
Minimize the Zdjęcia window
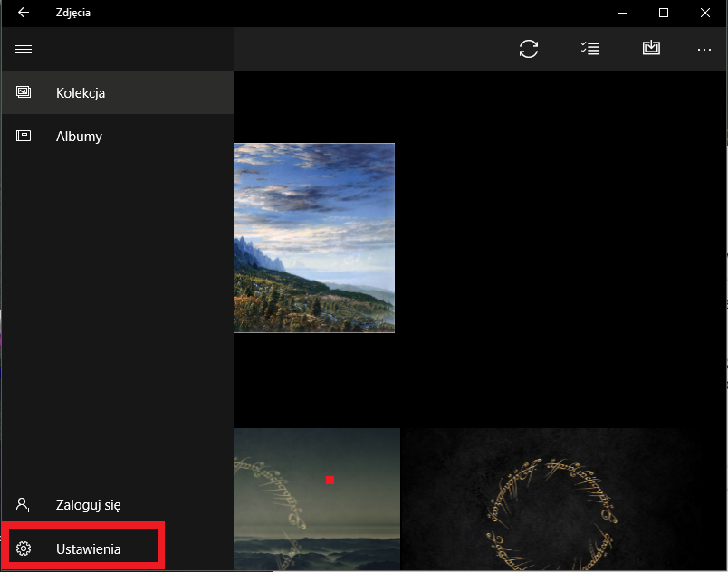622,13
